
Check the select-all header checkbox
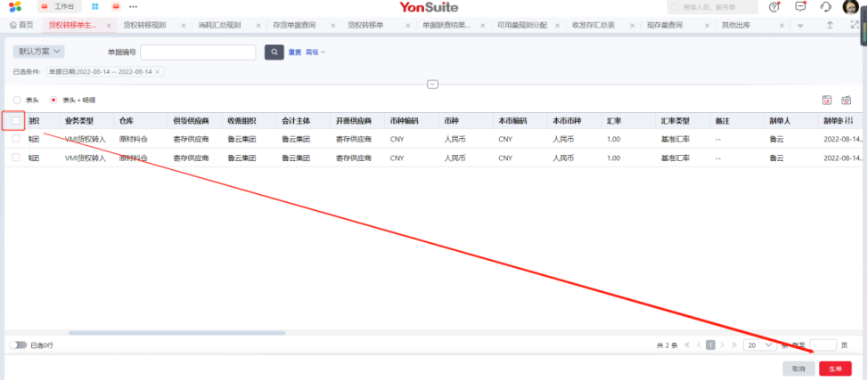pos(16,120)
